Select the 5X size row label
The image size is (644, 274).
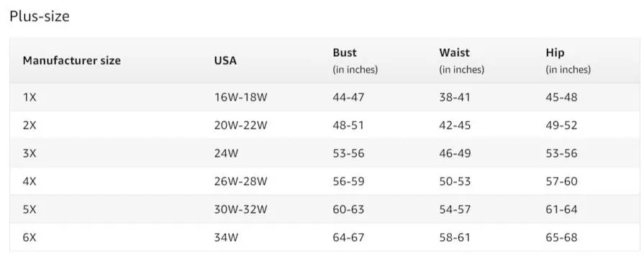(x=30, y=209)
